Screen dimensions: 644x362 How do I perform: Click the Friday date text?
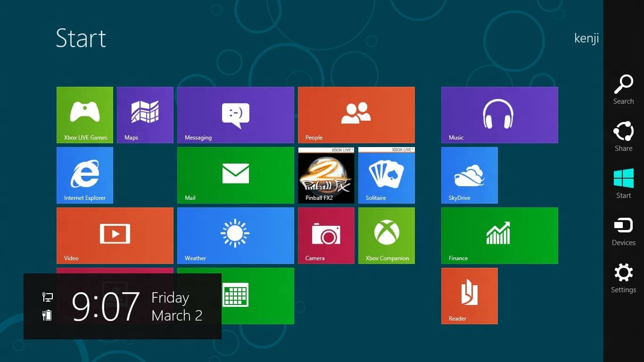click(x=170, y=298)
